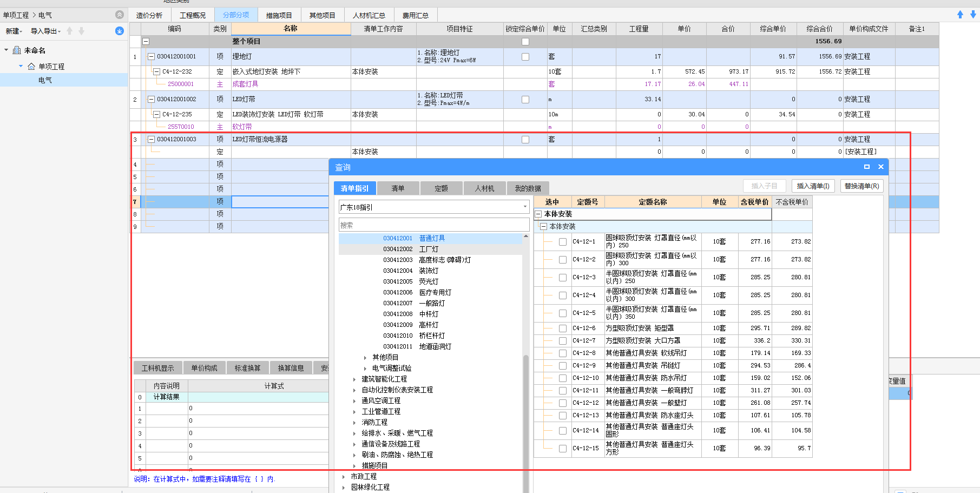The height and width of the screenshot is (493, 980).
Task: Expand 消防工程 in the guide tree
Action: tap(354, 423)
